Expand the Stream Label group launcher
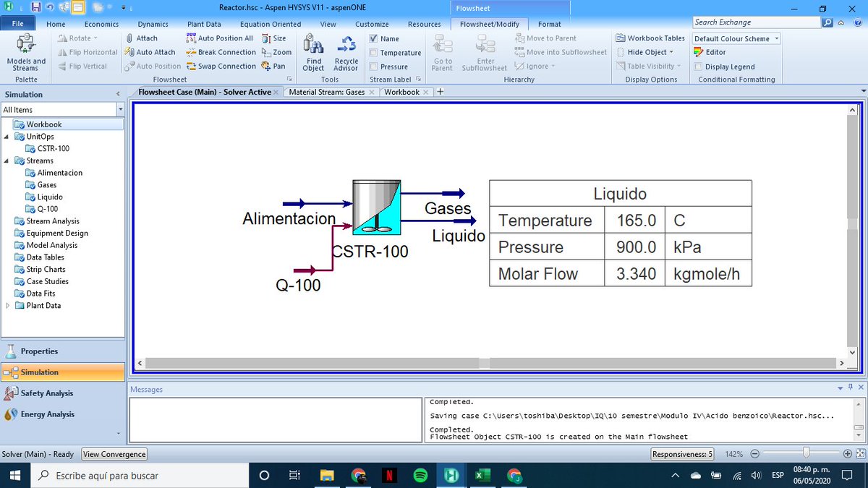The image size is (868, 488). coord(419,79)
